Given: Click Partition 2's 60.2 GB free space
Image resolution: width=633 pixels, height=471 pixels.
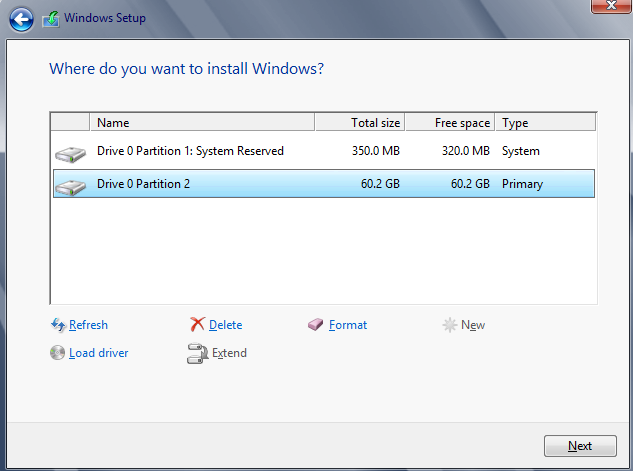Looking at the screenshot, I should point(470,184).
